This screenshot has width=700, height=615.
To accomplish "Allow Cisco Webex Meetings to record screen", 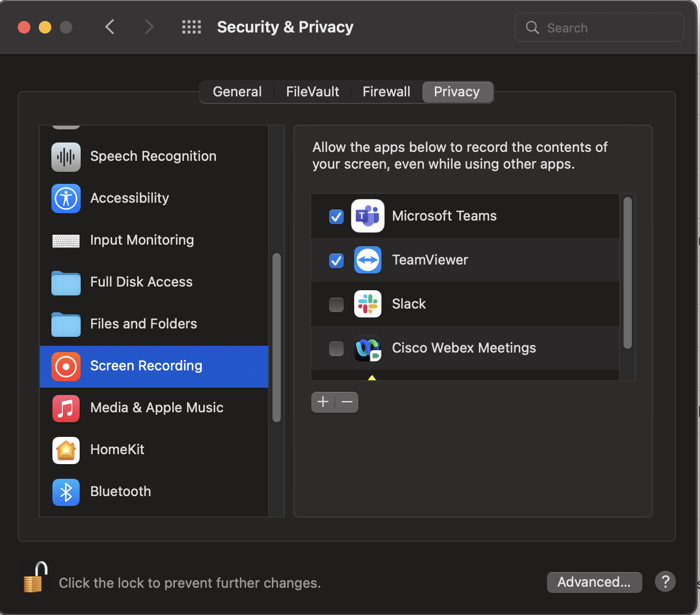I will pos(336,348).
